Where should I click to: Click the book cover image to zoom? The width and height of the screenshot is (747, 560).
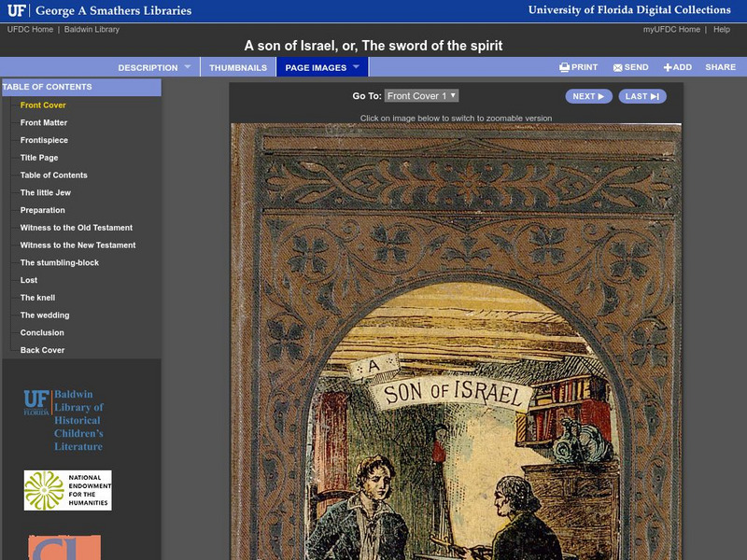click(456, 342)
